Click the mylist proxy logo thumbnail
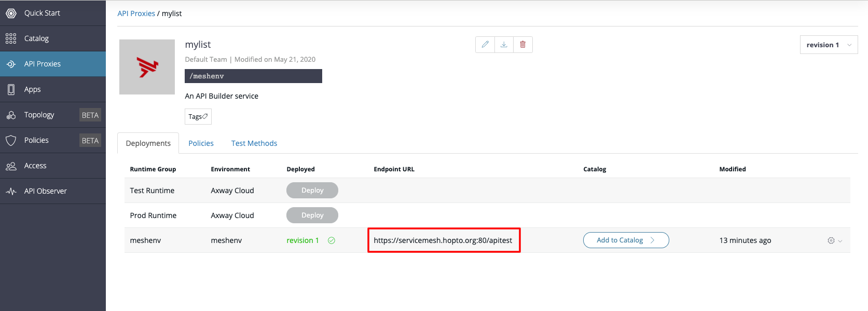This screenshot has height=311, width=868. [x=147, y=67]
